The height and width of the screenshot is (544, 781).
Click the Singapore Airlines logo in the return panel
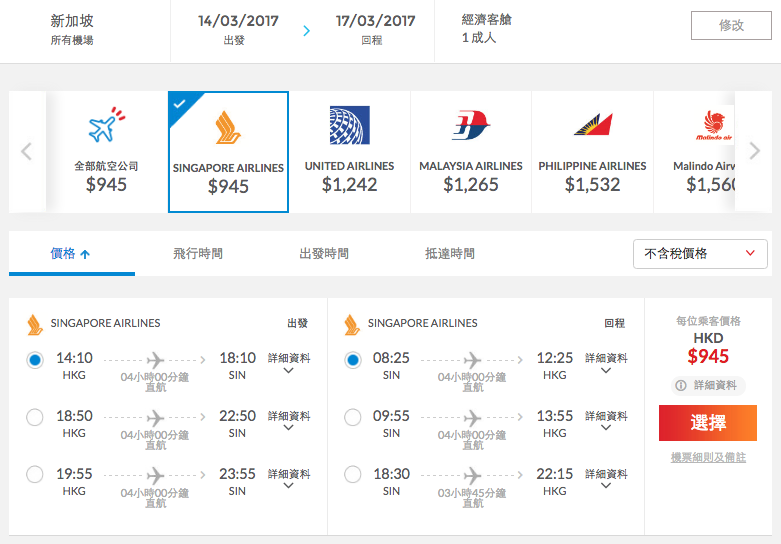352,325
